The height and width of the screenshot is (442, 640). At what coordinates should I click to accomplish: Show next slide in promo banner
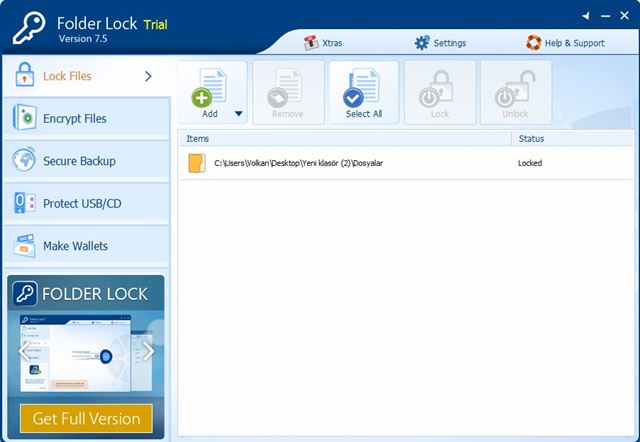tap(148, 352)
